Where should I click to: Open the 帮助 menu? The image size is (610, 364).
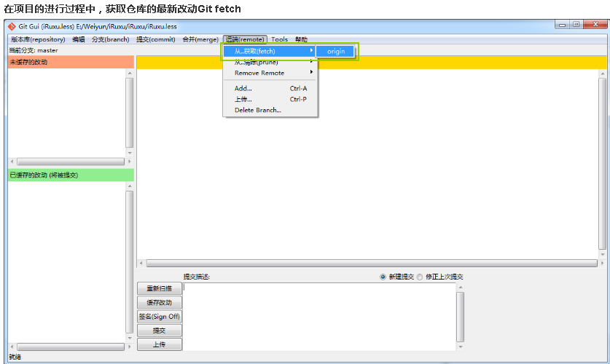301,39
